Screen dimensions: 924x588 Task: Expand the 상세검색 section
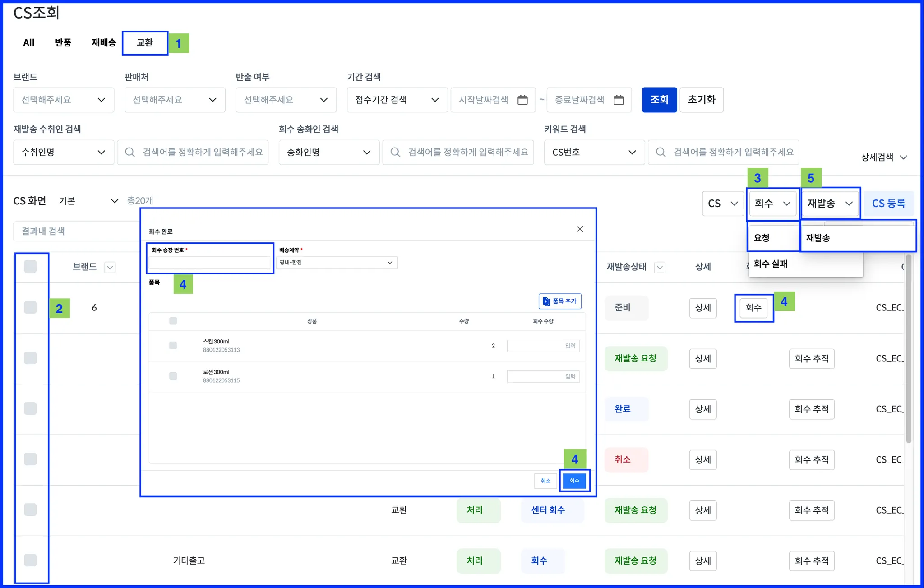pos(883,157)
